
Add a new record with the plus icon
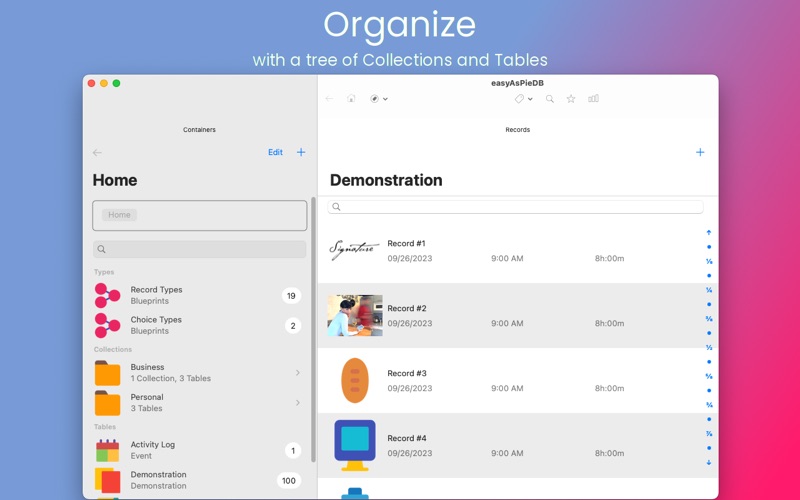click(700, 152)
